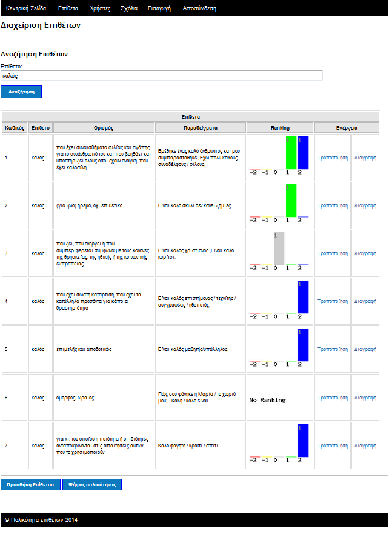
Task: Click Τροποποίηση for adjective row 3
Action: coord(333,253)
